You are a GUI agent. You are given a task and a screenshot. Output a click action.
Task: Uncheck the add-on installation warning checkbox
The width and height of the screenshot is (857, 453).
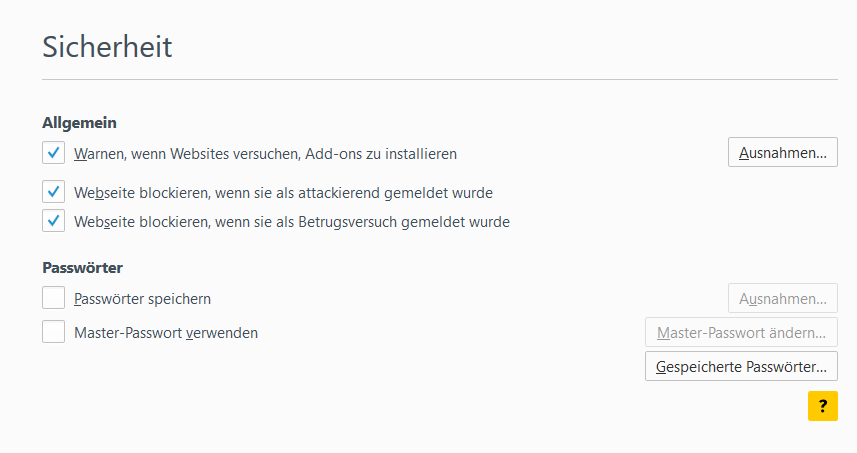pyautogui.click(x=54, y=154)
